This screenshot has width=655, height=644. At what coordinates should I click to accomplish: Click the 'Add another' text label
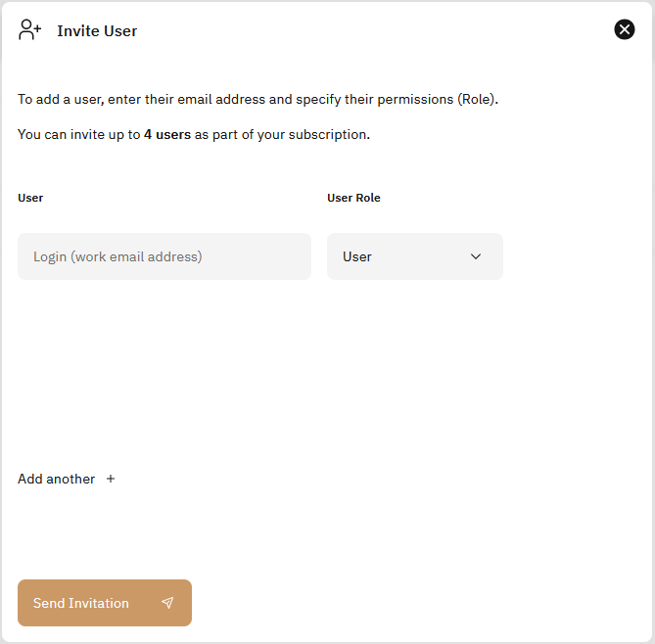[x=57, y=479]
